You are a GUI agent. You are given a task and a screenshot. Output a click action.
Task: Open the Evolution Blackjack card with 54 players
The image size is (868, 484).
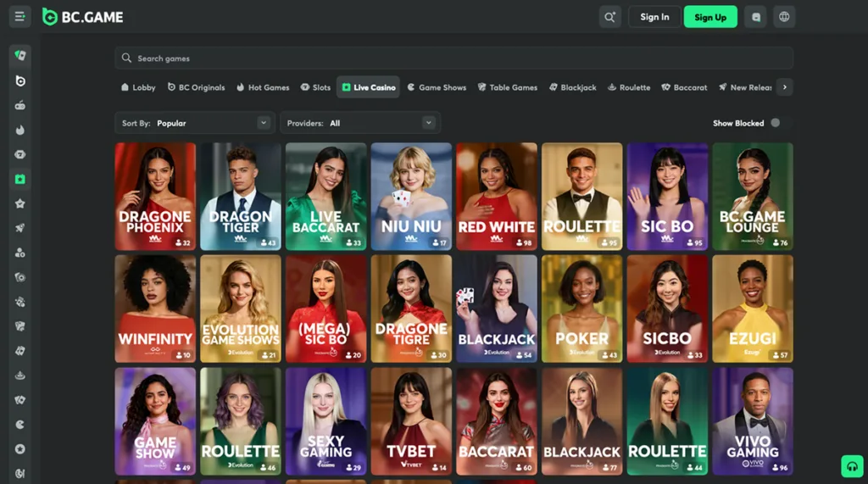coord(497,309)
